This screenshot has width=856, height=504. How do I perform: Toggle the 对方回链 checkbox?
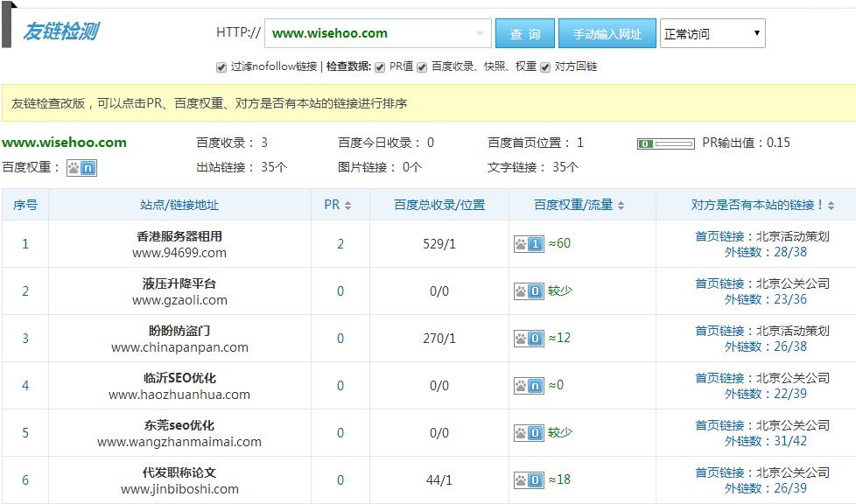pos(545,66)
